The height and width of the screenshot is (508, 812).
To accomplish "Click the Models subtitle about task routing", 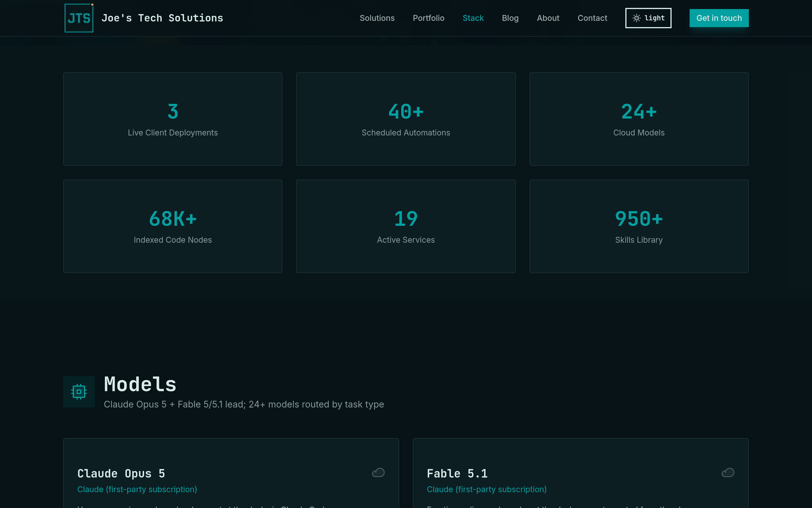I will [x=244, y=404].
